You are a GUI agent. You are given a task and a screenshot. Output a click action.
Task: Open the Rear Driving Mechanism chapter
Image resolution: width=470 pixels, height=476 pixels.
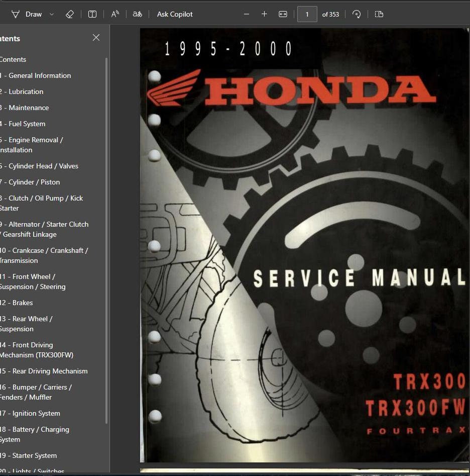pos(44,371)
